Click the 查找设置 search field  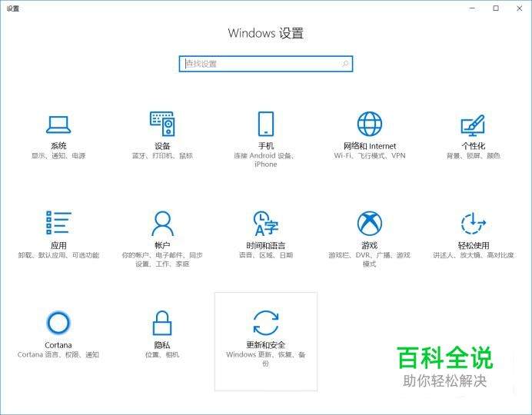click(266, 64)
